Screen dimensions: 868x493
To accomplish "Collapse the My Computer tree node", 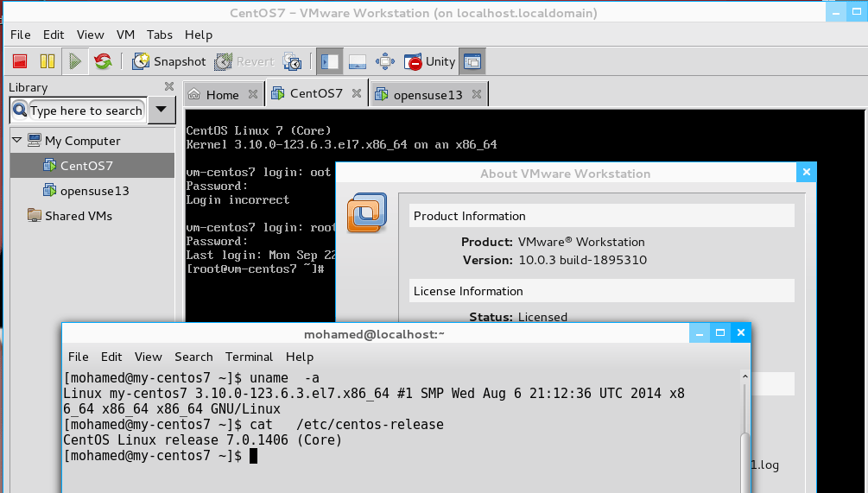I will [16, 140].
